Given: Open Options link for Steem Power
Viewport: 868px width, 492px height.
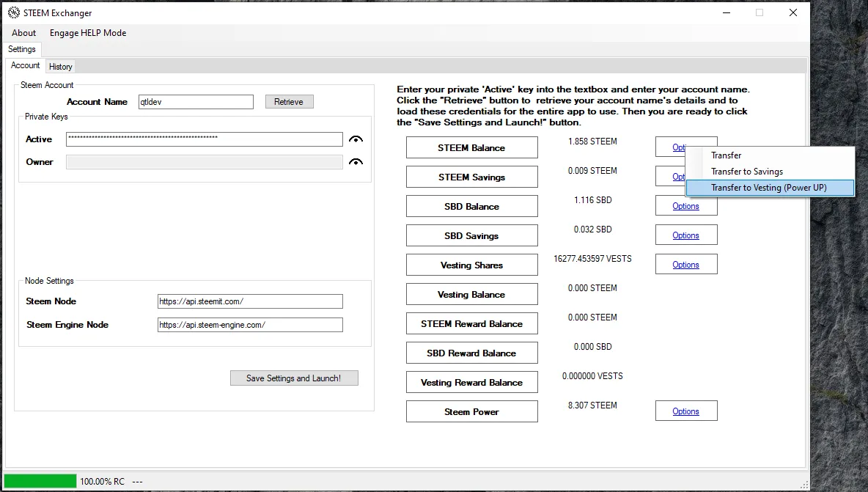Looking at the screenshot, I should coord(686,411).
